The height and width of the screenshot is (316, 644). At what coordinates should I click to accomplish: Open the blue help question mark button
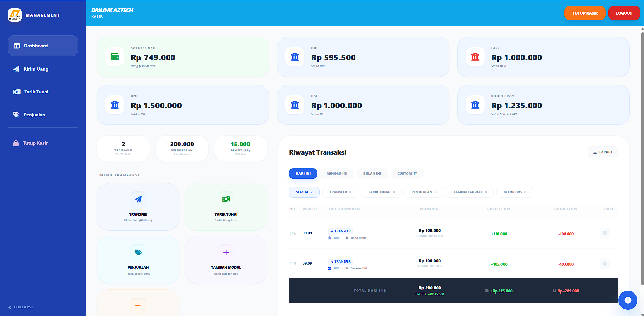(628, 300)
